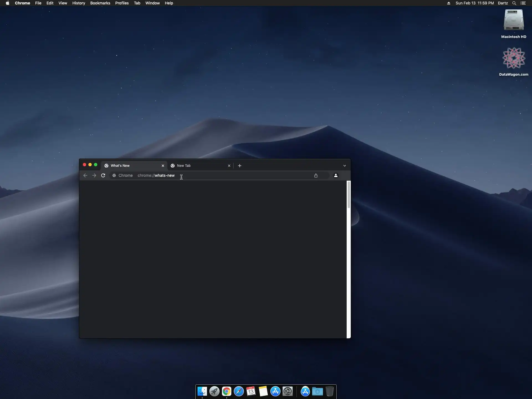
Task: Expand the tab search chevron
Action: pyautogui.click(x=345, y=166)
